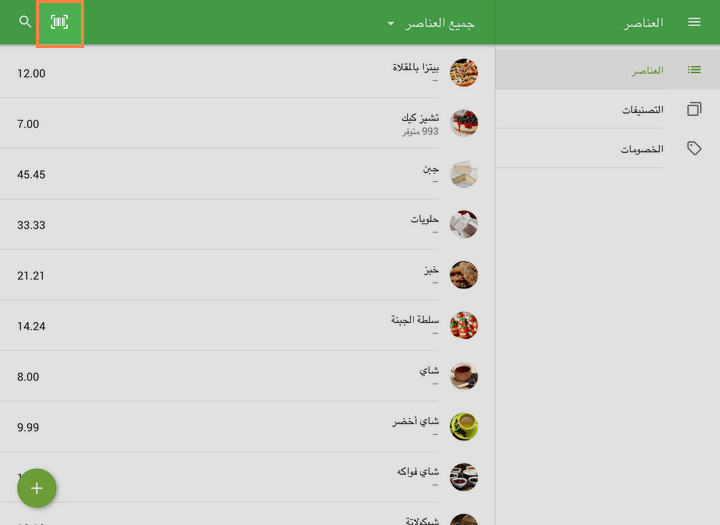
Task: Select العناصر in the side menu
Action: point(647,70)
